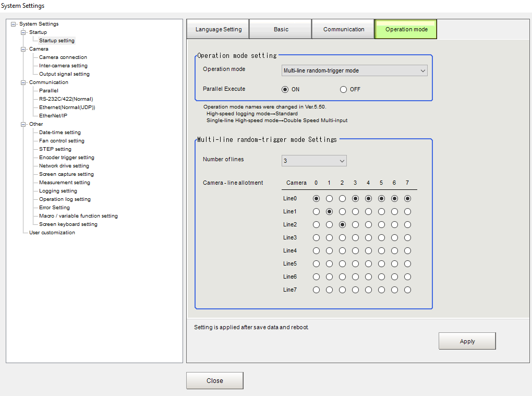Assign Camera 7 to Line7
The height and width of the screenshot is (396, 532).
tap(407, 290)
